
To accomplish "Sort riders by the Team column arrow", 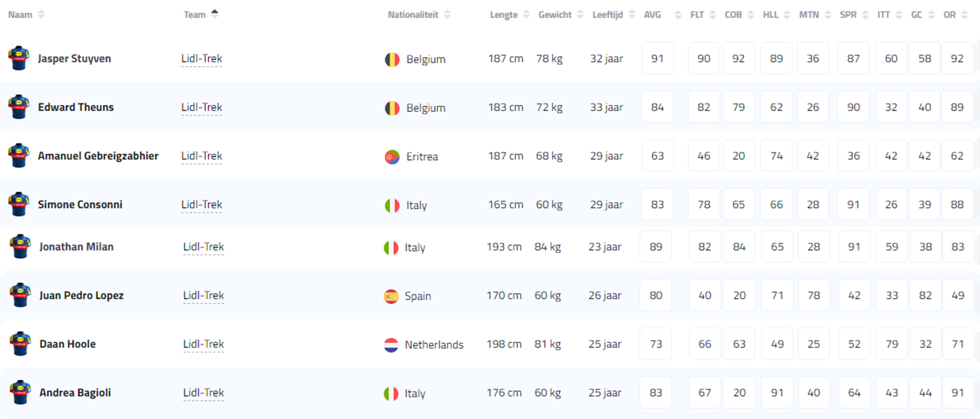I will [214, 14].
